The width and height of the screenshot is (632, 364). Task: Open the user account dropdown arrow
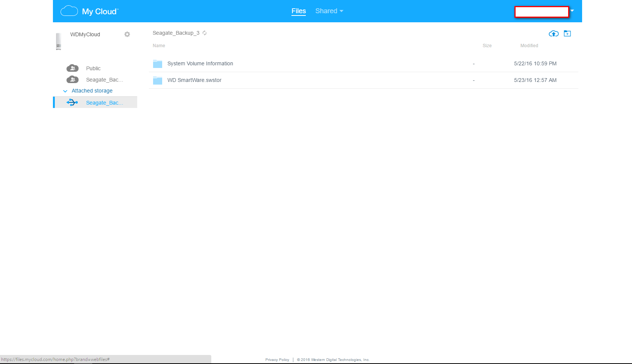coord(572,11)
